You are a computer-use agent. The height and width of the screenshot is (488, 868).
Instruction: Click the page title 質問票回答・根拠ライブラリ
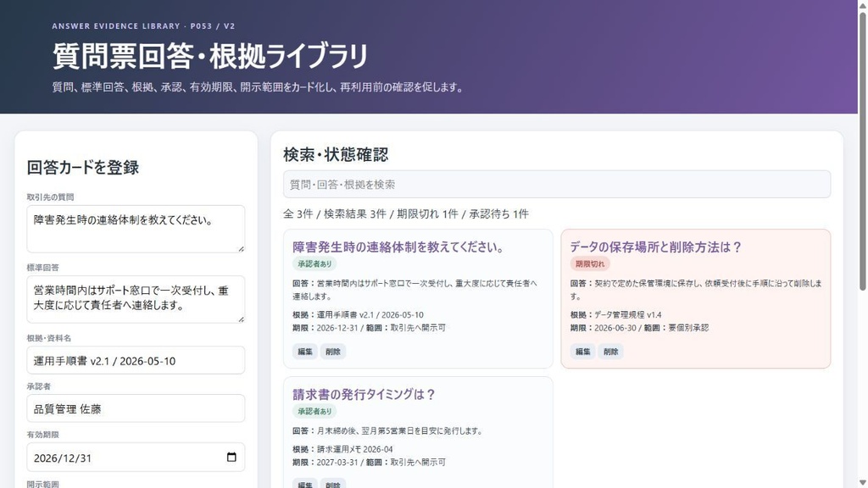pyautogui.click(x=210, y=56)
